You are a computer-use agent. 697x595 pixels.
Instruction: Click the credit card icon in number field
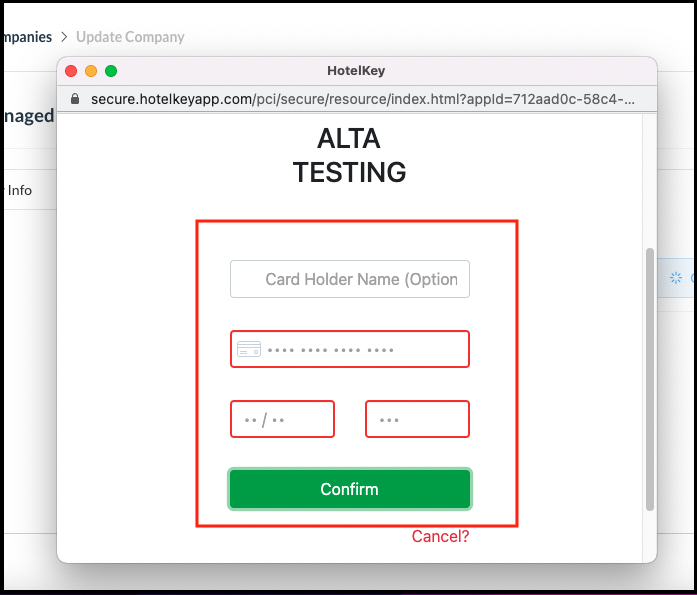click(x=248, y=349)
